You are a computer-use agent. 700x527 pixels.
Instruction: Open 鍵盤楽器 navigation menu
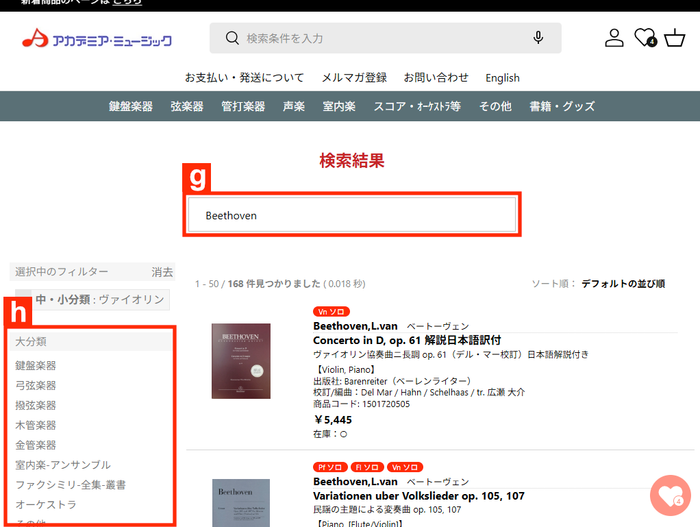(131, 106)
